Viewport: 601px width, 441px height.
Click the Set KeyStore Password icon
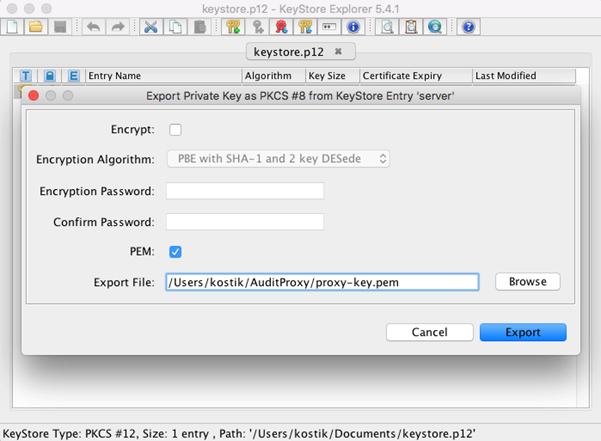[329, 27]
